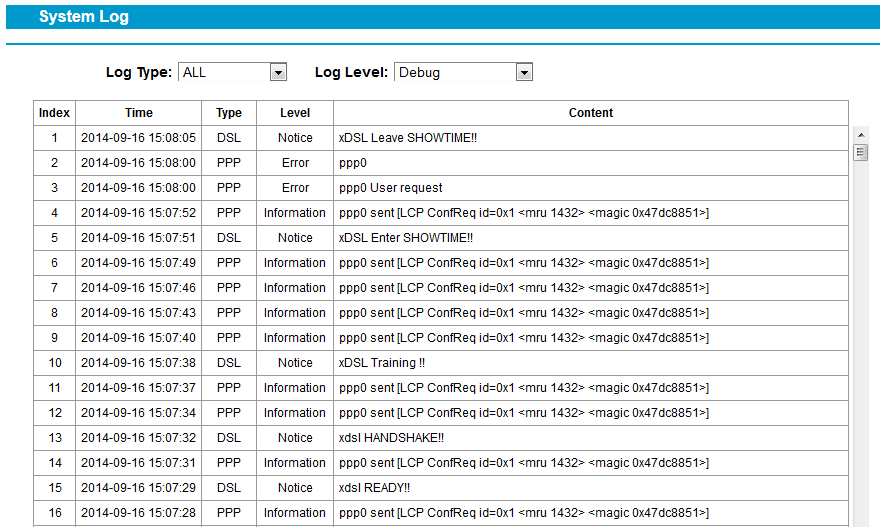Click timestamp 2014-09-16 15:07:46
This screenshot has height=527, width=880.
click(139, 287)
